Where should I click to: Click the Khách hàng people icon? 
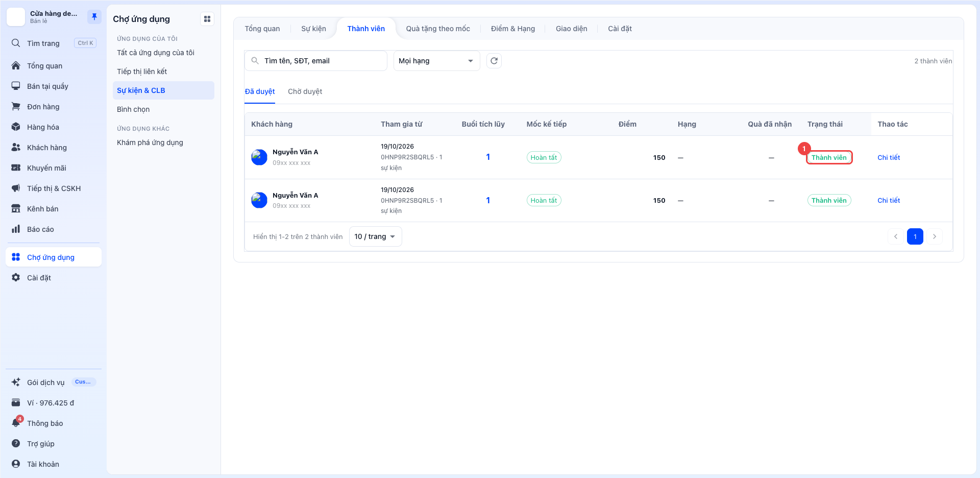click(16, 148)
